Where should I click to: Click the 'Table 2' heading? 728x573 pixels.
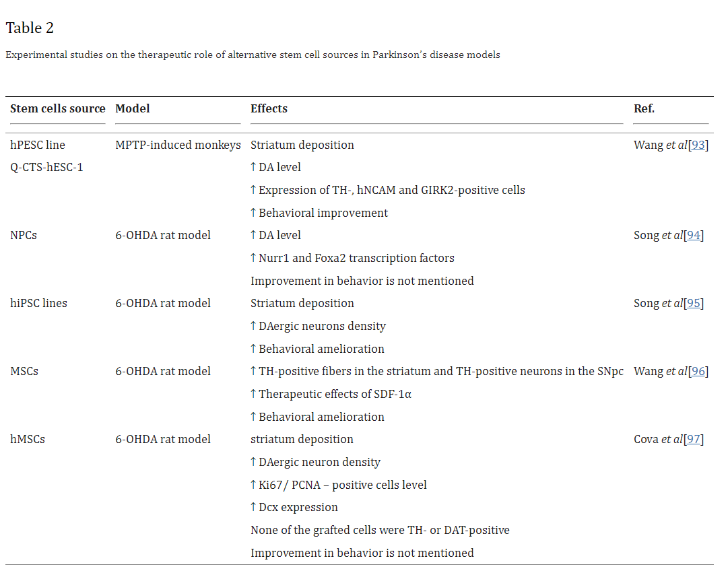pyautogui.click(x=30, y=28)
